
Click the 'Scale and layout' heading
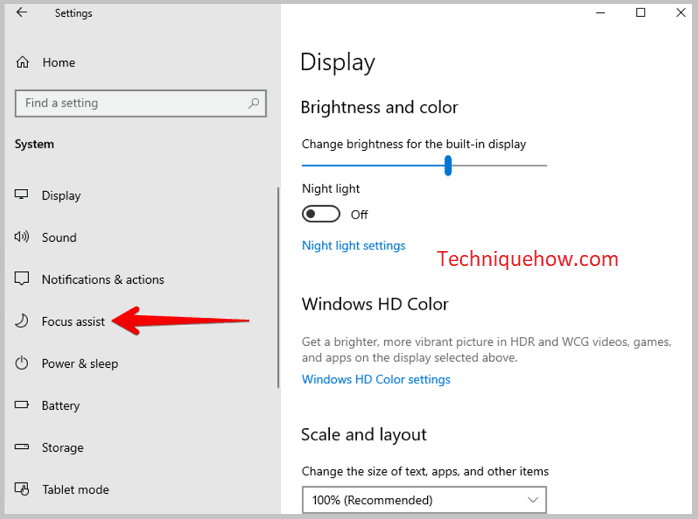click(x=364, y=434)
